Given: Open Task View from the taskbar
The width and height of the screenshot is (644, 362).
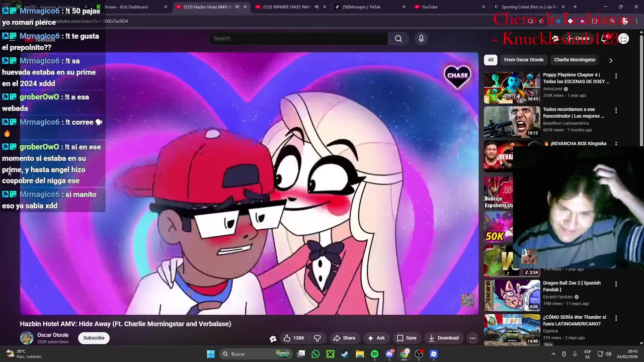Looking at the screenshot, I should click(x=301, y=354).
